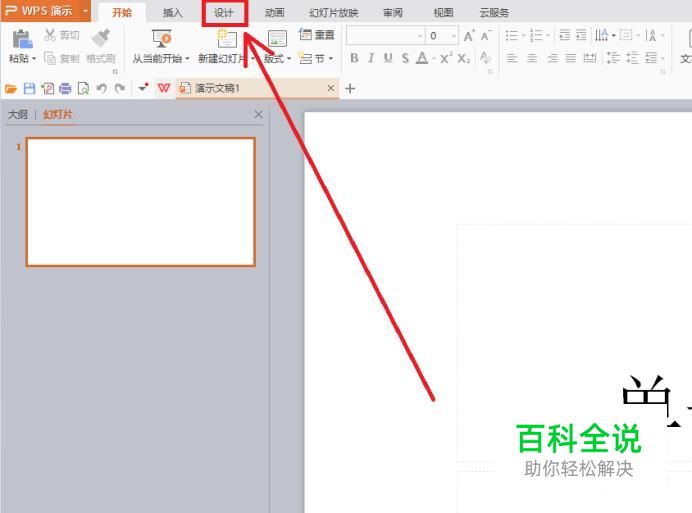Click the 粘贴 (Paste) clipboard icon
The height and width of the screenshot is (513, 692).
click(x=22, y=39)
